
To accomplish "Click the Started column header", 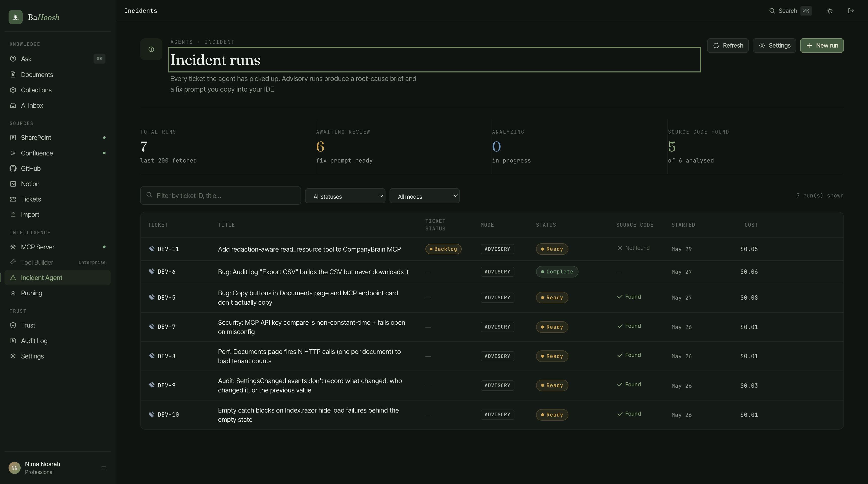I will 683,225.
